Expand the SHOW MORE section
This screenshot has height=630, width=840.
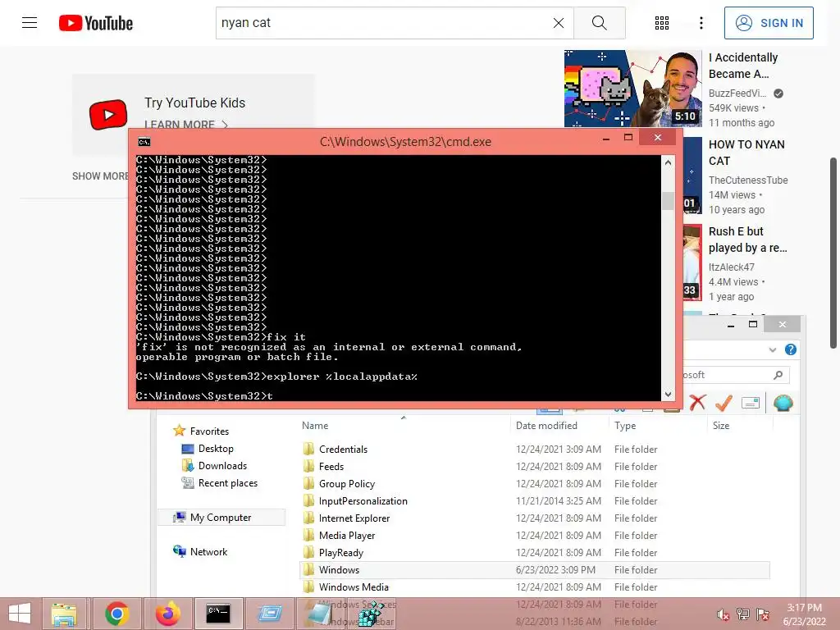tap(100, 176)
